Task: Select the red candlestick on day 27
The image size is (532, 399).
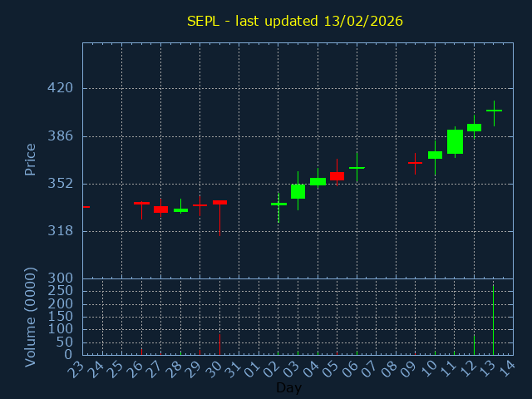Action: pyautogui.click(x=160, y=209)
